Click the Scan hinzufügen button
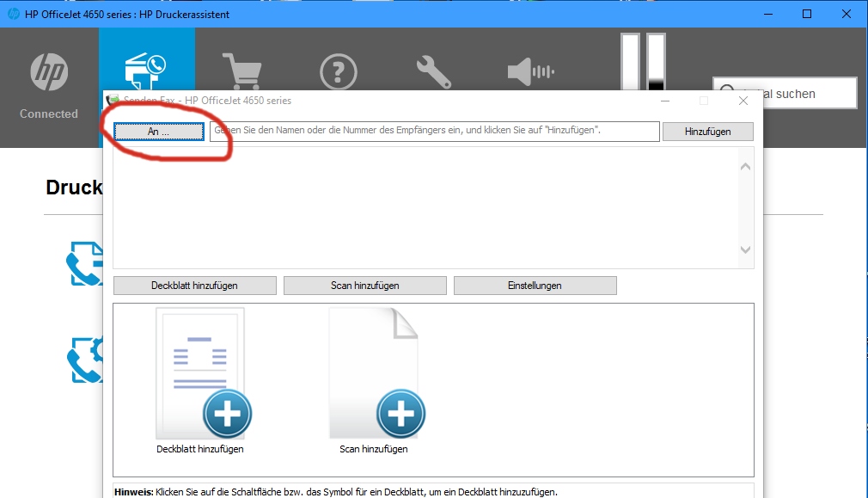 pyautogui.click(x=364, y=286)
